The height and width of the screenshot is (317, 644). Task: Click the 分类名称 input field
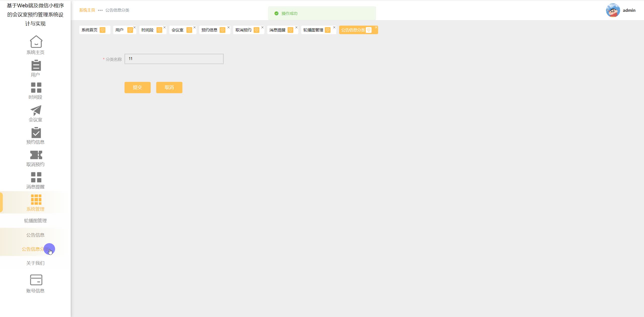point(174,59)
